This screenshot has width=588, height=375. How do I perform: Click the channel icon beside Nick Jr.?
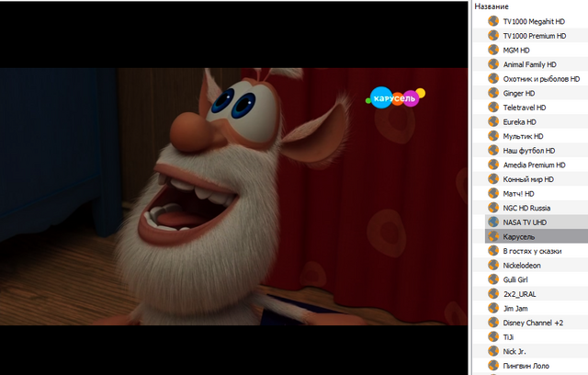point(493,351)
